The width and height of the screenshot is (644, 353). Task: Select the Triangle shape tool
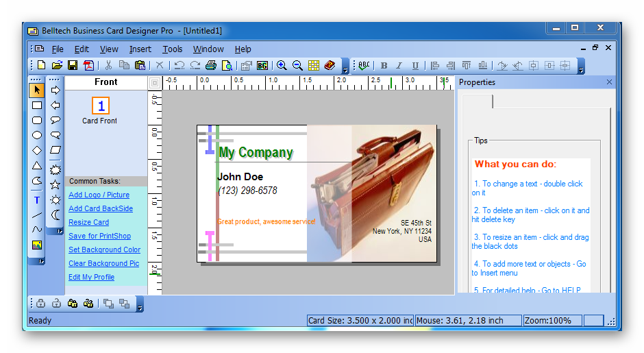[37, 166]
